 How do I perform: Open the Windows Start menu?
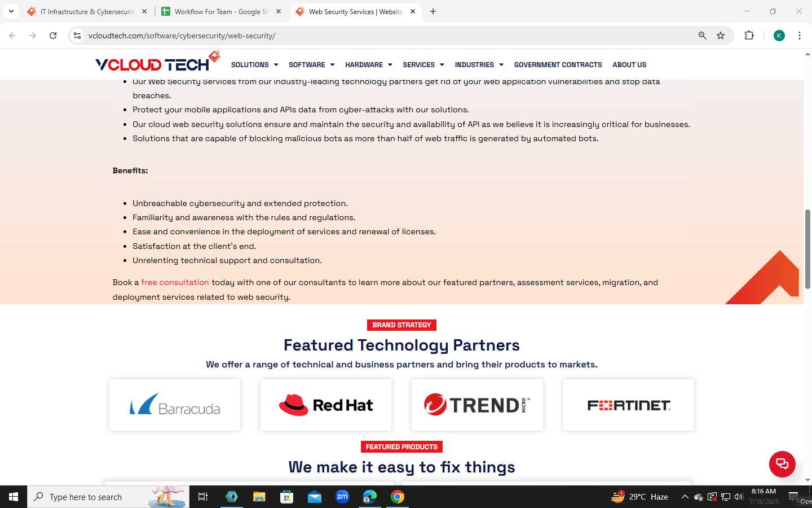(14, 497)
